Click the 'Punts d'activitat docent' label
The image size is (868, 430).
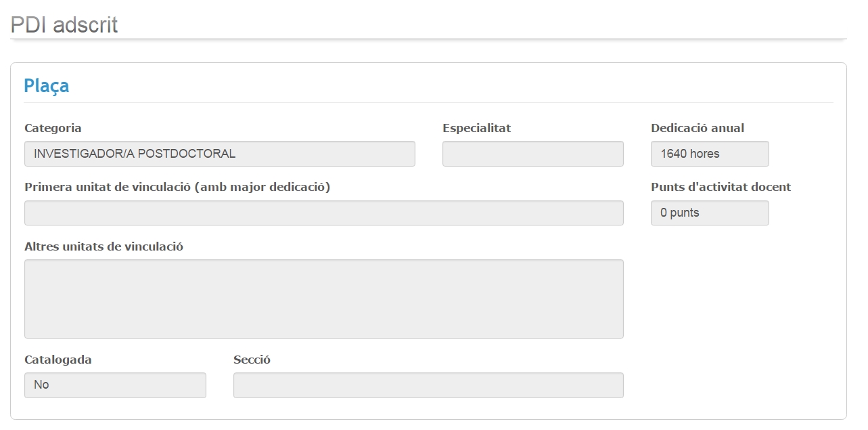[x=721, y=187]
